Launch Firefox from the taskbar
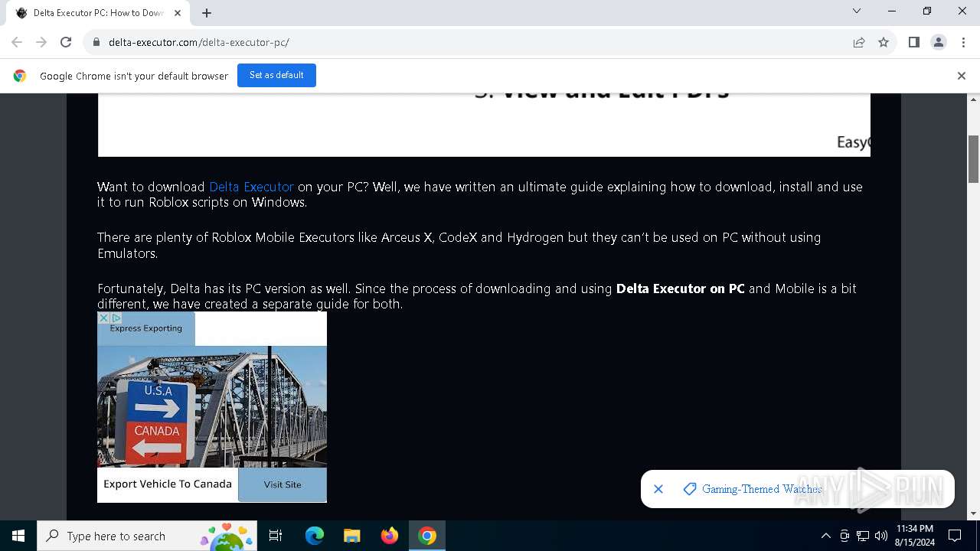 (x=390, y=536)
